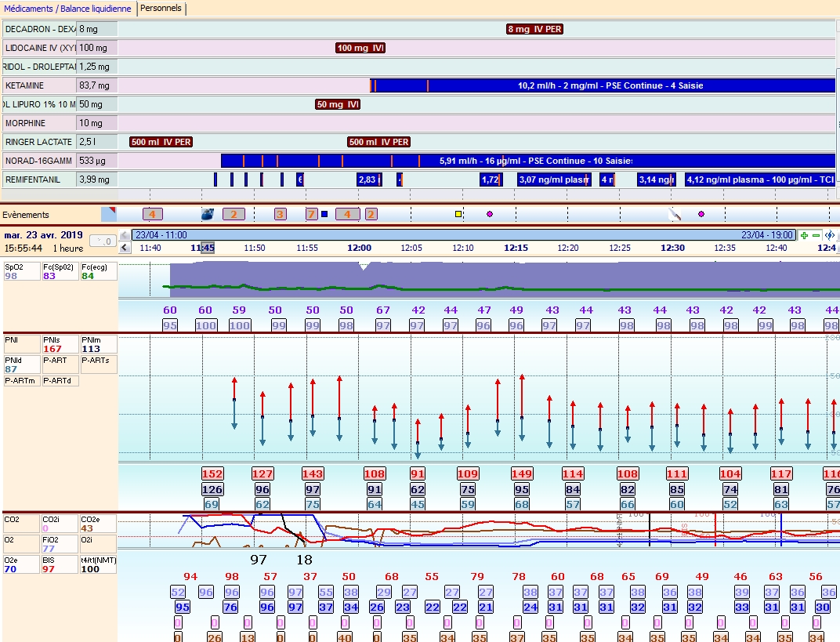Click the yellow square event icon
840x642 pixels.
pos(458,214)
